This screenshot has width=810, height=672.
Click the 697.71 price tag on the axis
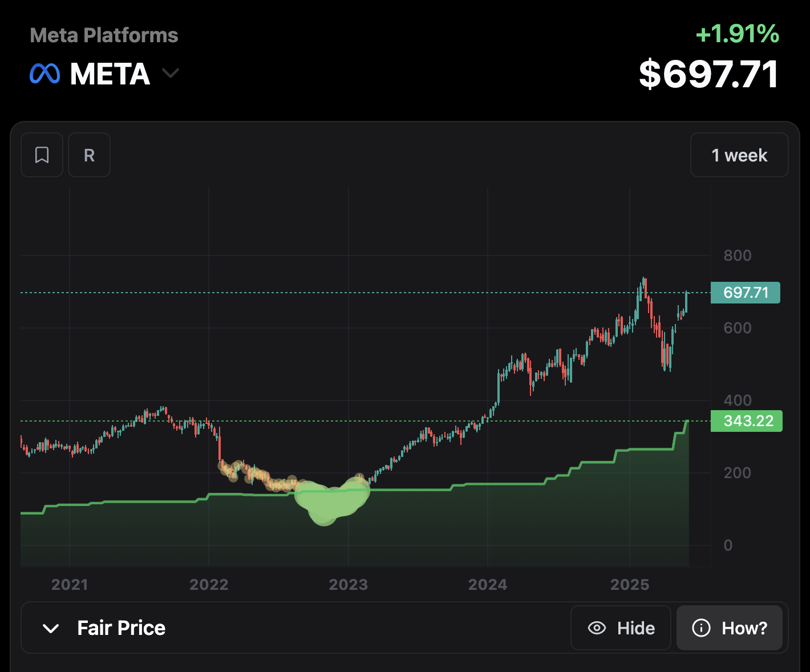pos(745,292)
